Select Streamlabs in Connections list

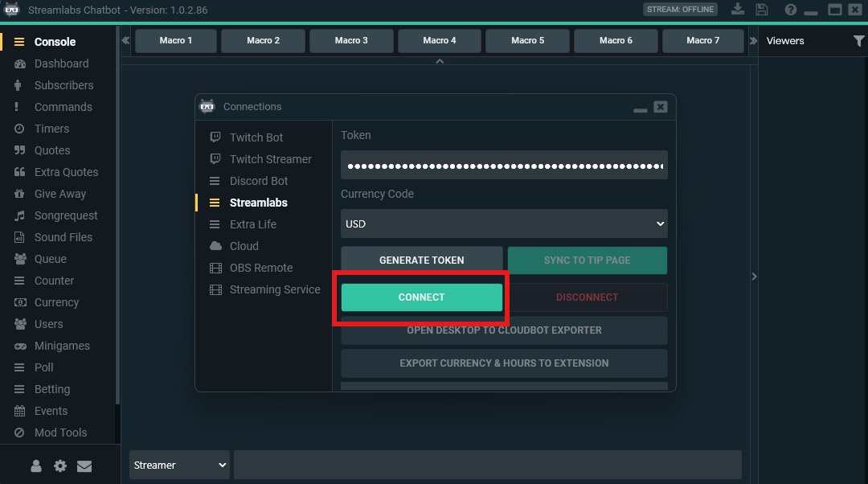click(259, 203)
